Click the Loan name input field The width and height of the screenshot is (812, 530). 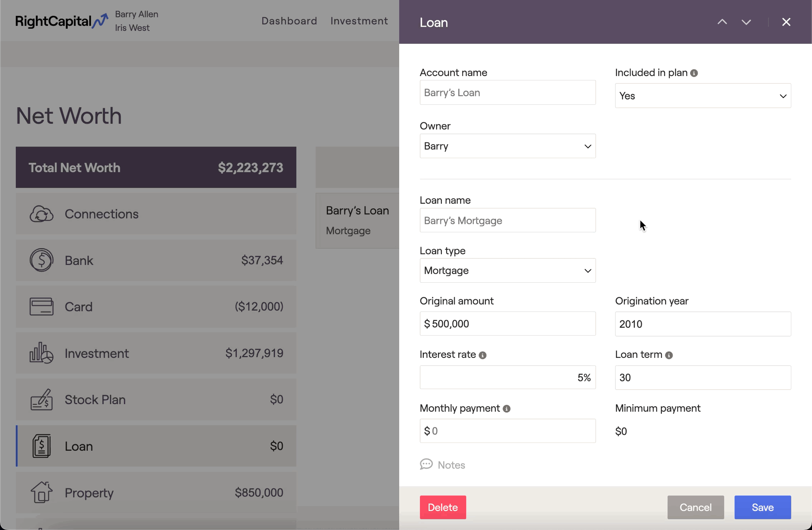pos(508,220)
